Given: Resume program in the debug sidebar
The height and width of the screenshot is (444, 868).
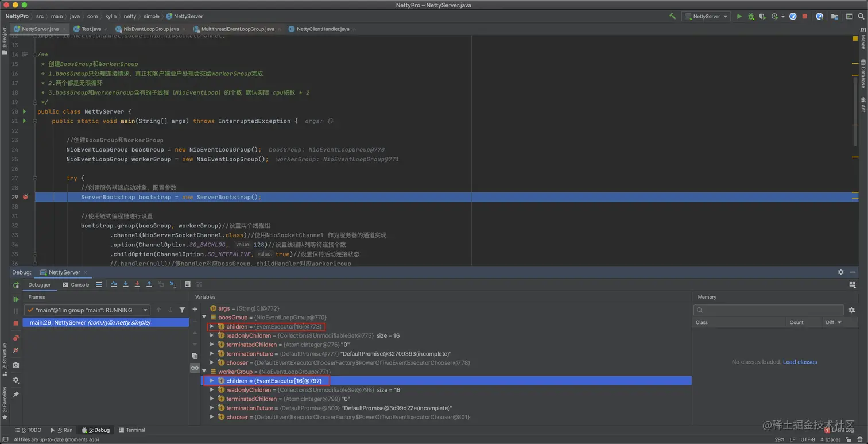Looking at the screenshot, I should [x=16, y=299].
